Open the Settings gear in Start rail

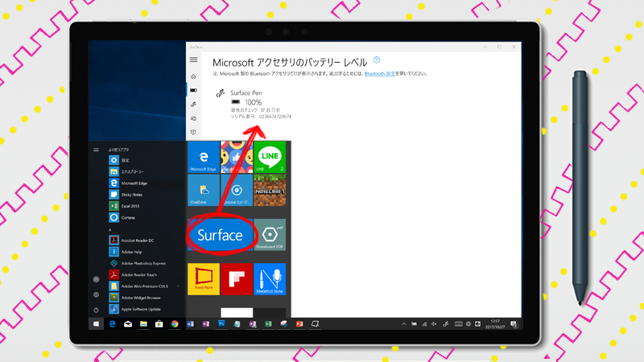click(96, 294)
